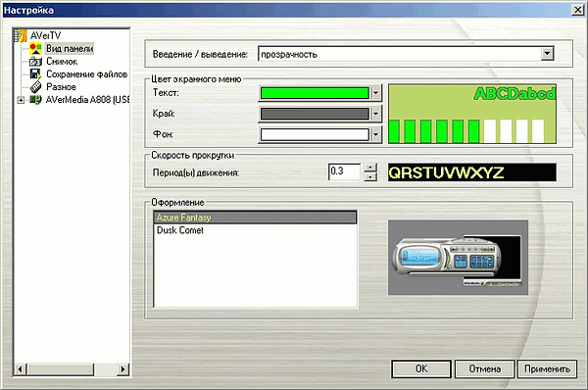588x390 pixels.
Task: Open the Текст color dropdown arrow
Action: click(375, 93)
